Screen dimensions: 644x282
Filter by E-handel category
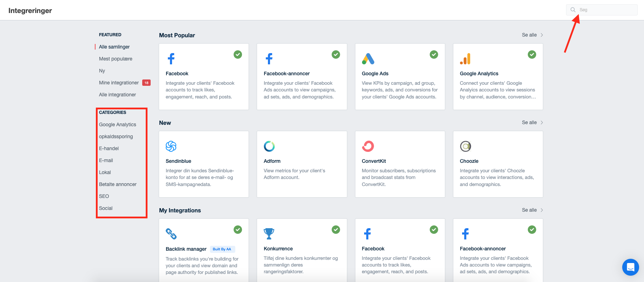[x=109, y=148]
